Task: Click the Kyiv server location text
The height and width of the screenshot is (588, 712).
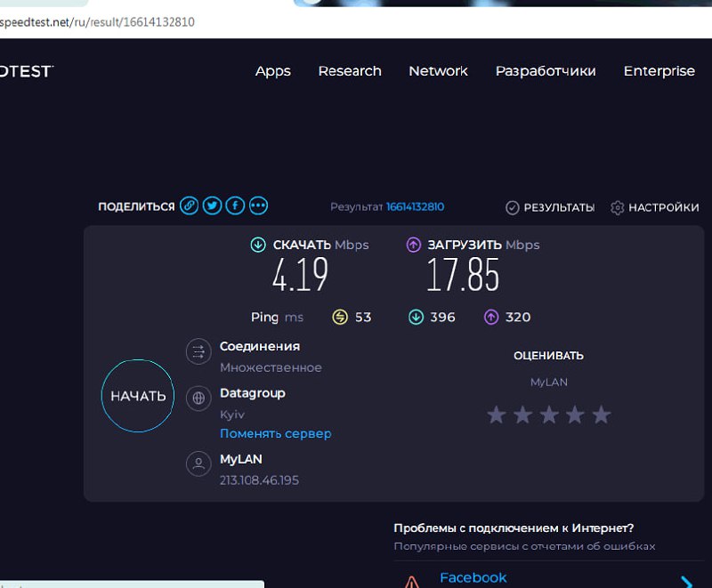Action: 232,415
